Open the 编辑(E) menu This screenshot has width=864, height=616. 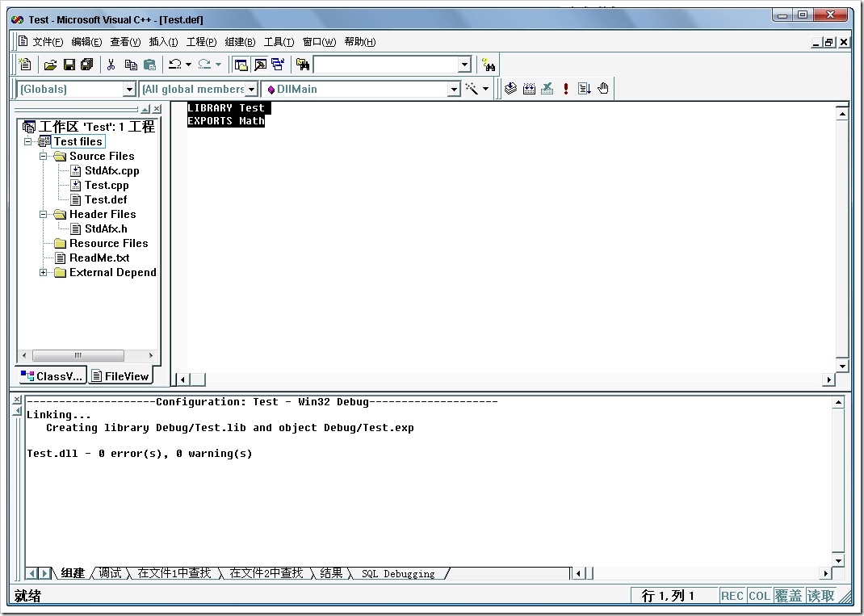tap(86, 42)
